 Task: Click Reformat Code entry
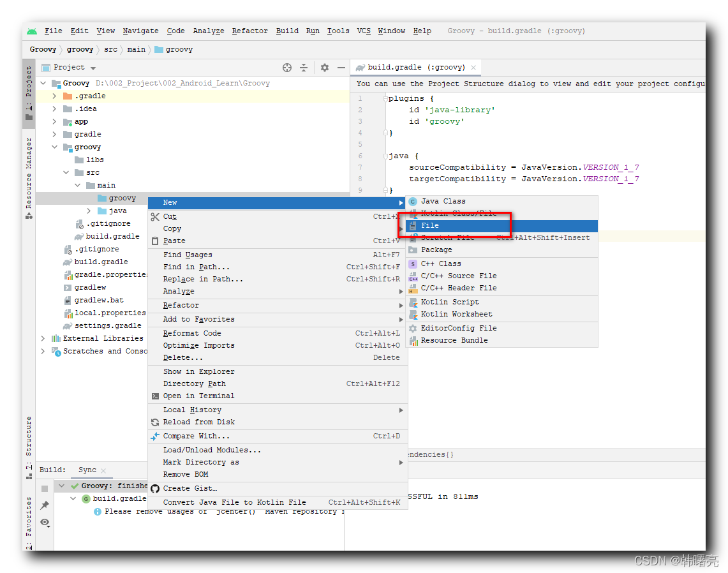pos(278,333)
